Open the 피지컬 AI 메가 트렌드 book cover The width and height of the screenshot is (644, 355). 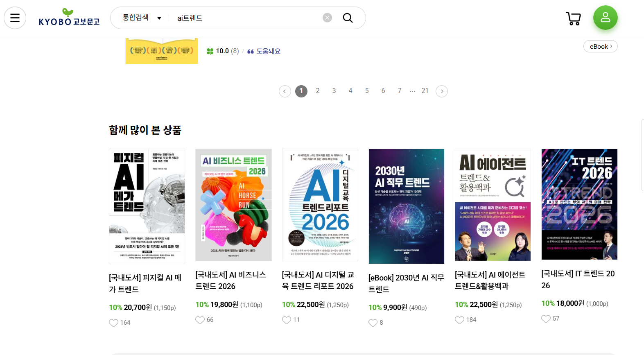pyautogui.click(x=147, y=206)
